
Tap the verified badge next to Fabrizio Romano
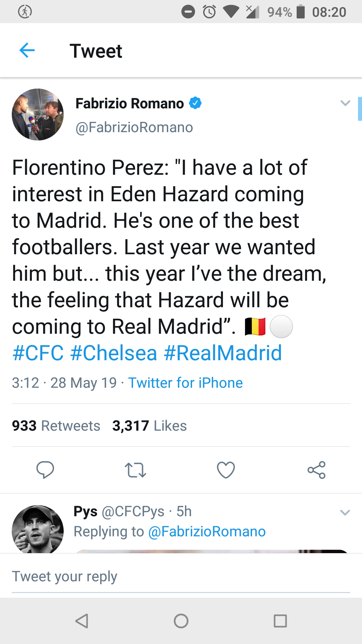(x=195, y=103)
